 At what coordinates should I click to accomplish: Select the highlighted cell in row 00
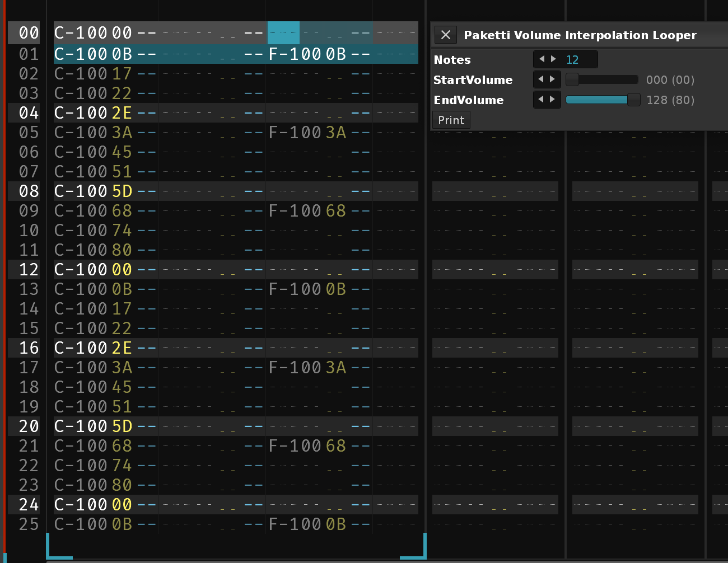pyautogui.click(x=283, y=33)
